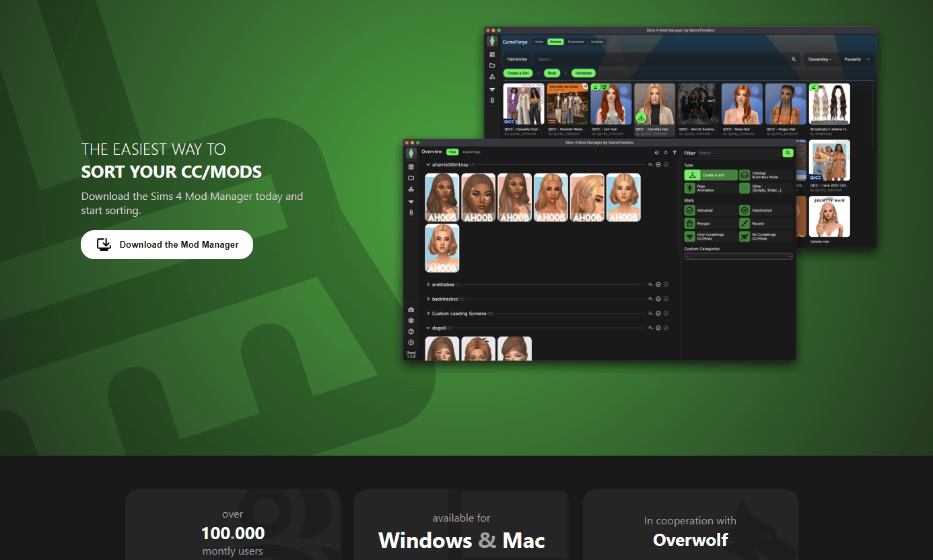Open settings gear in front window sidebar
Viewport: 933px width, 560px height.
411,320
